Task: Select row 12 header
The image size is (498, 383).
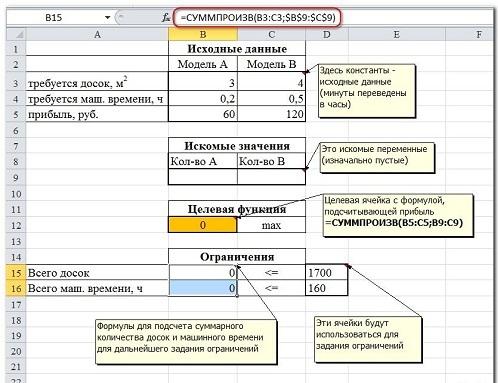Action: pos(16,225)
